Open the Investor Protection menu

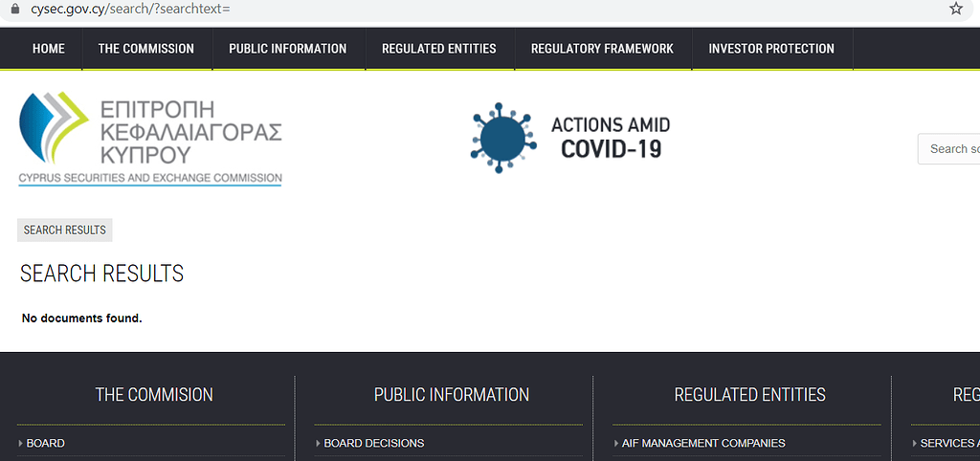770,49
